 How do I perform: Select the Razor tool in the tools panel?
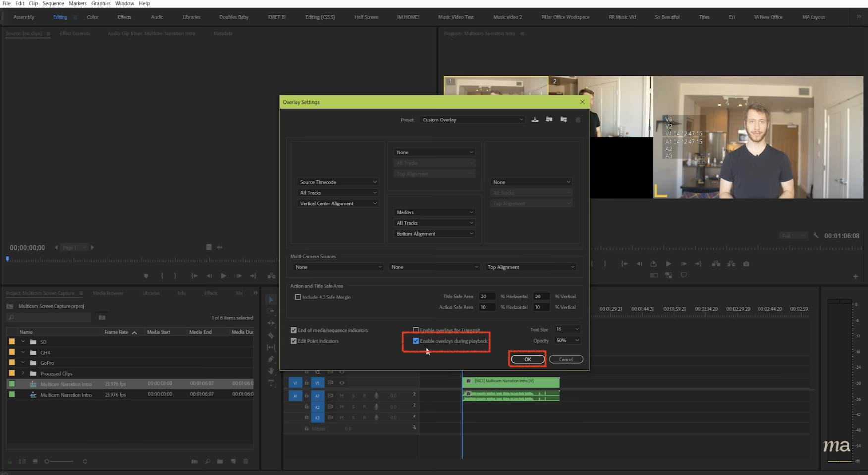point(271,336)
